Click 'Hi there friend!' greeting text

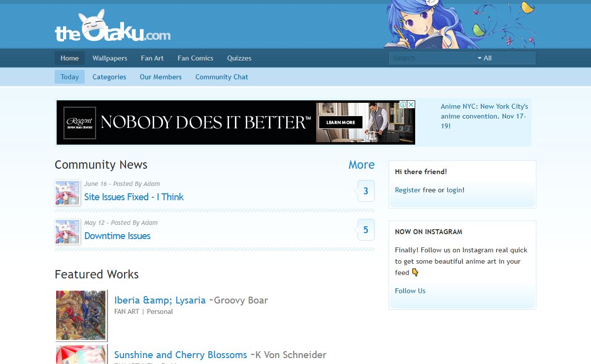[421, 172]
